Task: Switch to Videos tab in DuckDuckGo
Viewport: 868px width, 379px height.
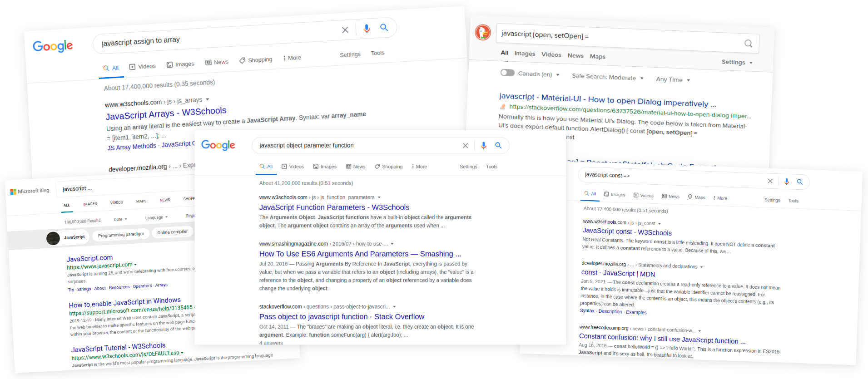Action: pos(551,54)
